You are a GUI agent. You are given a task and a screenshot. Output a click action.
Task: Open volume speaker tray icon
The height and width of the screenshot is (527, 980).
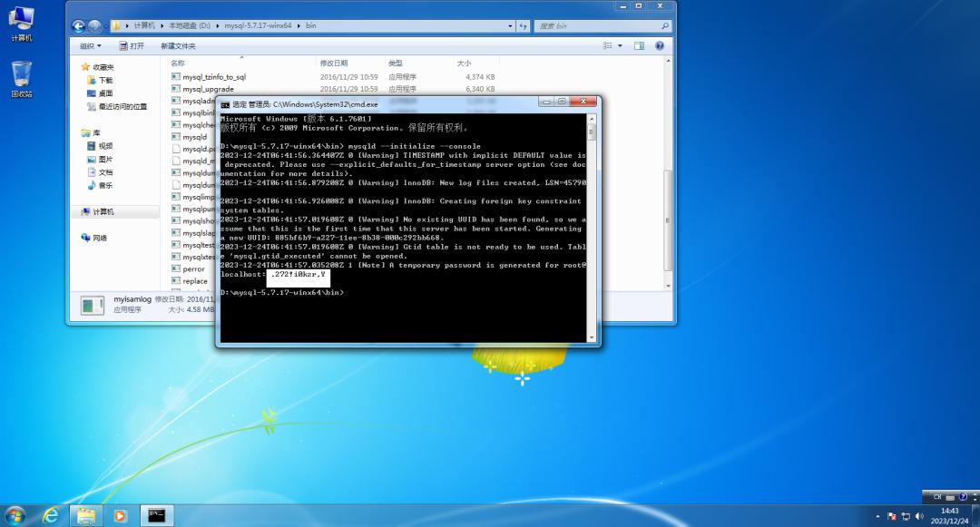[918, 516]
